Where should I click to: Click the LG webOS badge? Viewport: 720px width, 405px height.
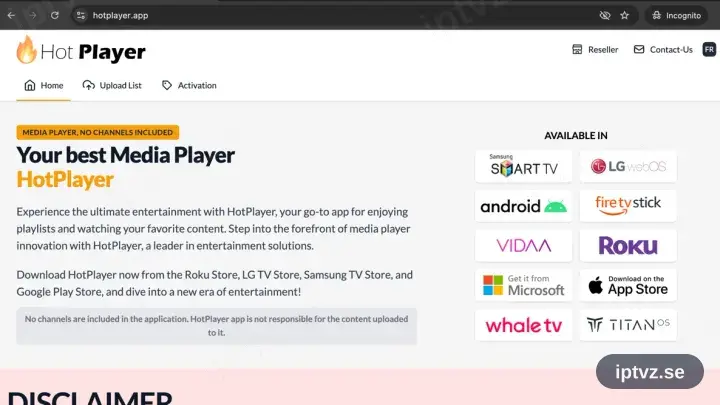(x=628, y=166)
